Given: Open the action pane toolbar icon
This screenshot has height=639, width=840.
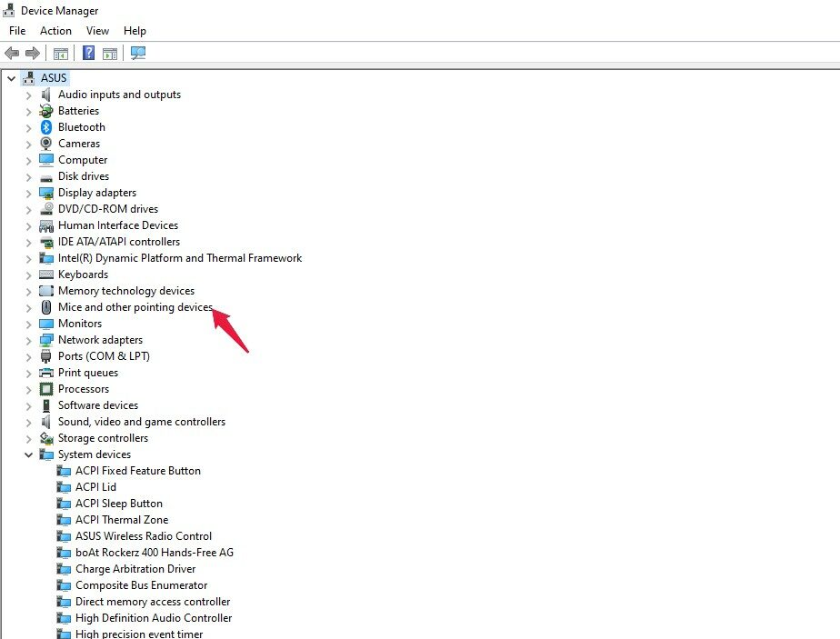Looking at the screenshot, I should 110,54.
